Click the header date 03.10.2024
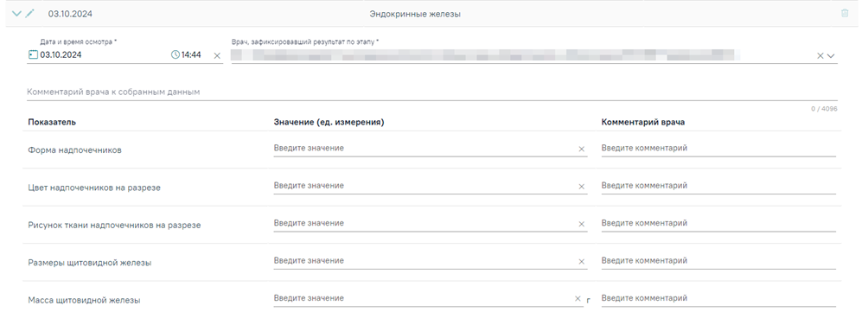 click(x=70, y=14)
